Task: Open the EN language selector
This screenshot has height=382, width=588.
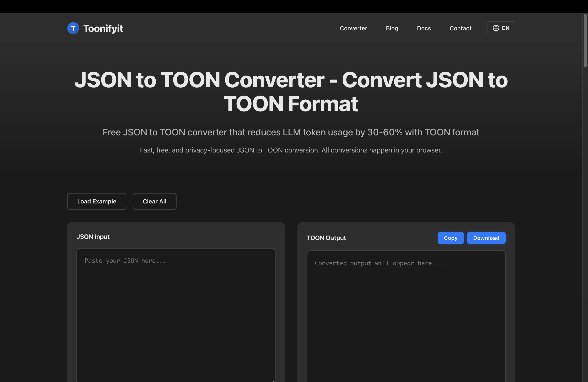Action: click(x=501, y=28)
